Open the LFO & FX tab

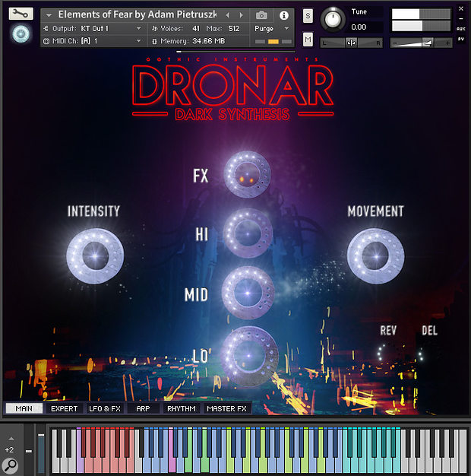click(x=105, y=408)
